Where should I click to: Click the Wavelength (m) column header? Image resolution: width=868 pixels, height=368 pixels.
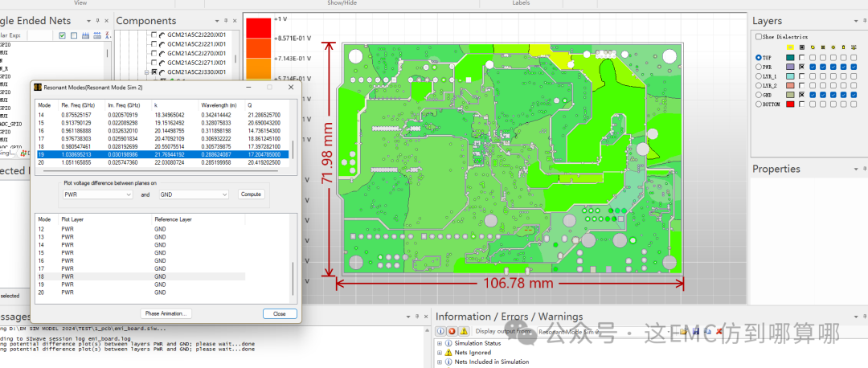click(x=222, y=104)
